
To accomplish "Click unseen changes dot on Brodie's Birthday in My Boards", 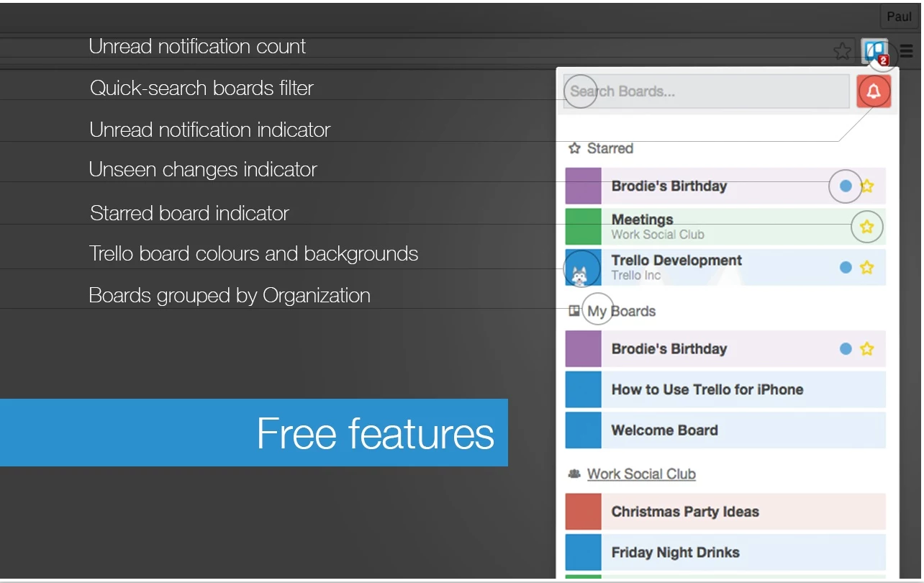I will pyautogui.click(x=846, y=349).
